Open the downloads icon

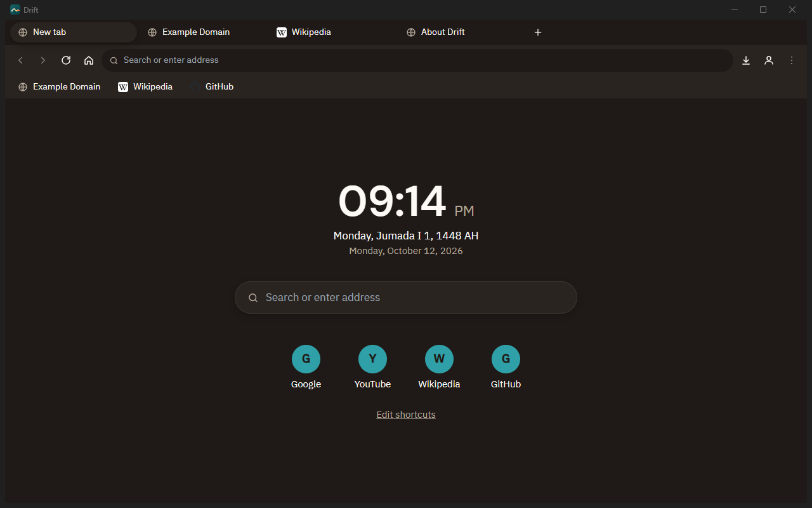click(x=746, y=60)
